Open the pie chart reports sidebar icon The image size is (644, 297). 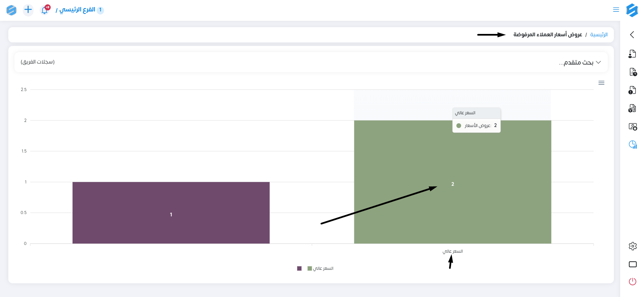click(633, 144)
